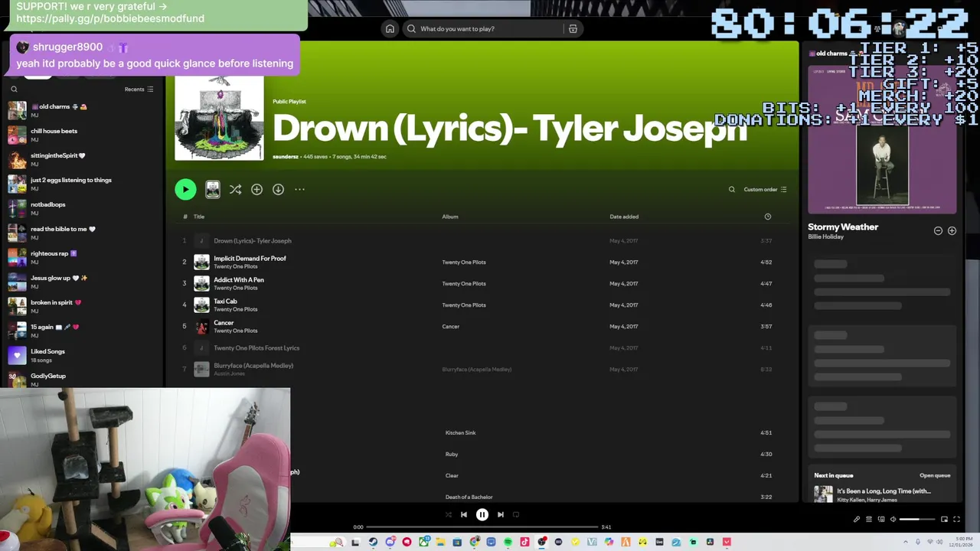Open the lyrics microphone icon in the player bar

[x=857, y=520]
